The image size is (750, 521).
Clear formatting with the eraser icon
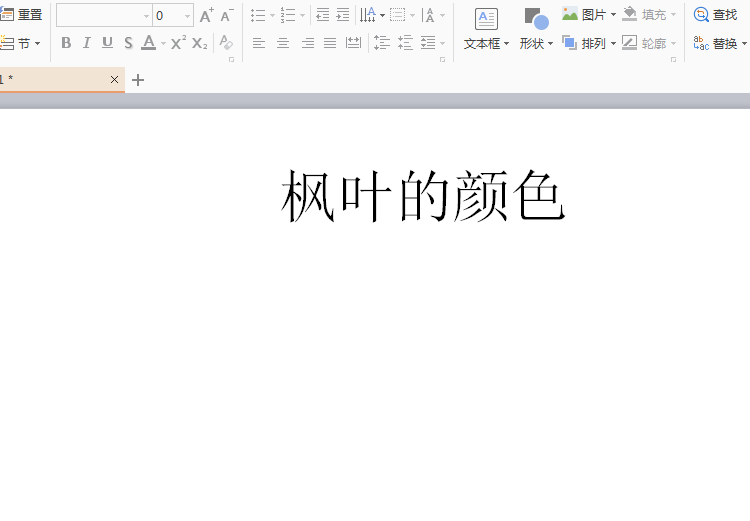pyautogui.click(x=226, y=43)
